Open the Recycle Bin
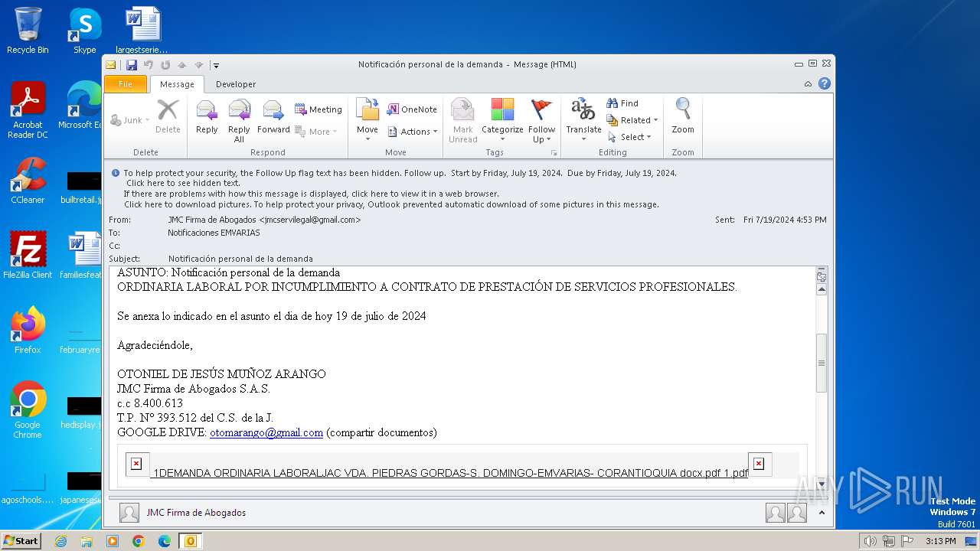The height and width of the screenshot is (551, 980). (28, 31)
